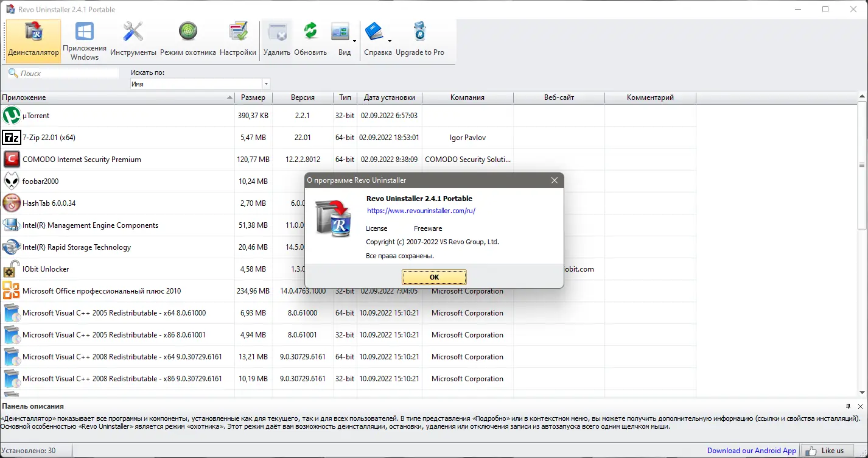868x458 pixels.
Task: Click the scroll up arrow of list
Action: (x=862, y=96)
